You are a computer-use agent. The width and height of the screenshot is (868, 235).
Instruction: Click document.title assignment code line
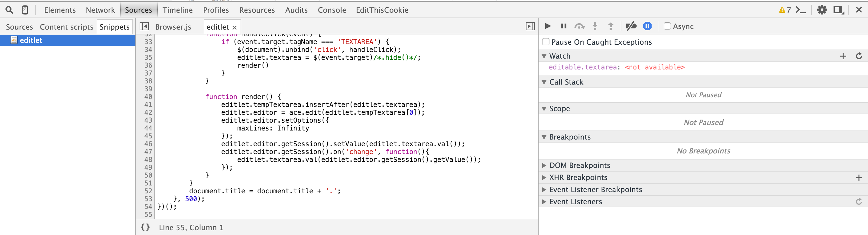tap(265, 191)
